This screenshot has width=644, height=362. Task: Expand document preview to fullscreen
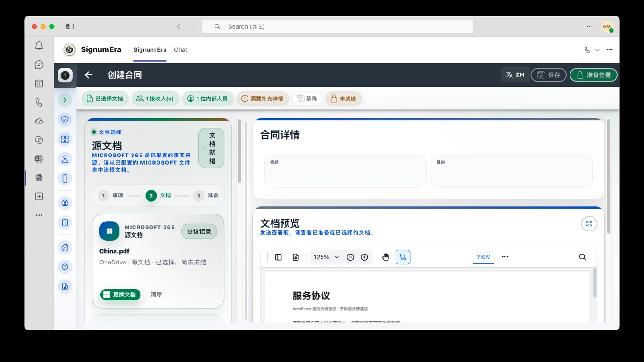(589, 224)
